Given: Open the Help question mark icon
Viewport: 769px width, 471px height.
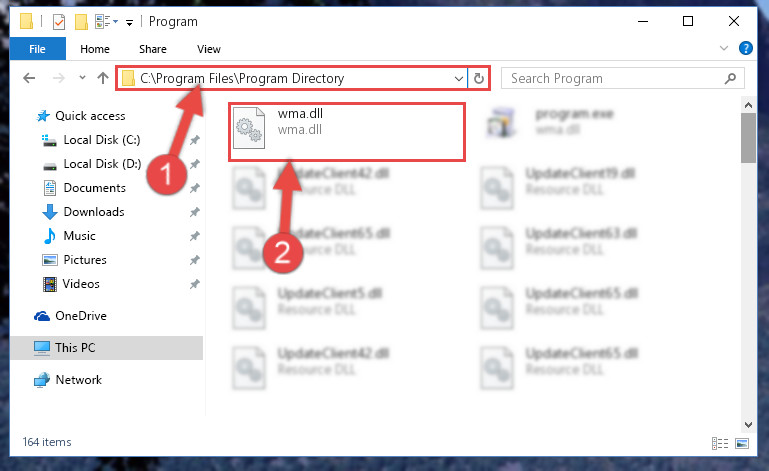Looking at the screenshot, I should click(x=745, y=48).
